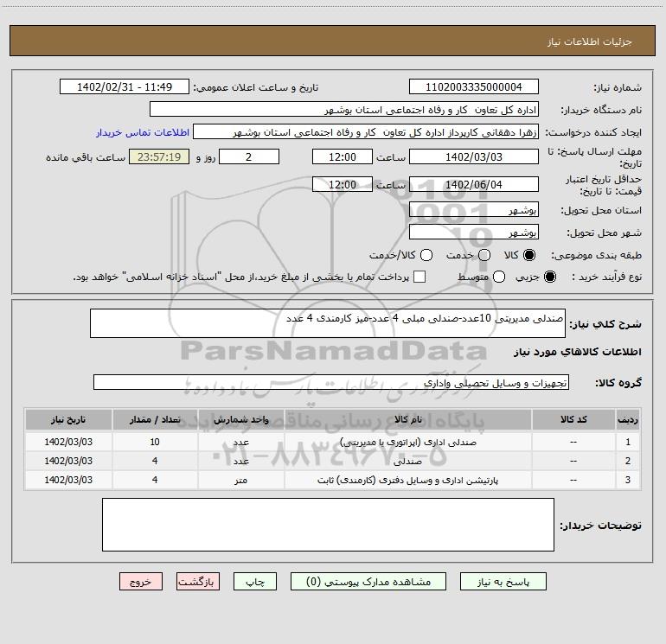Screen dimensions: 666x644
Task: Click the متر unit cell in row 3
Action: tap(240, 480)
